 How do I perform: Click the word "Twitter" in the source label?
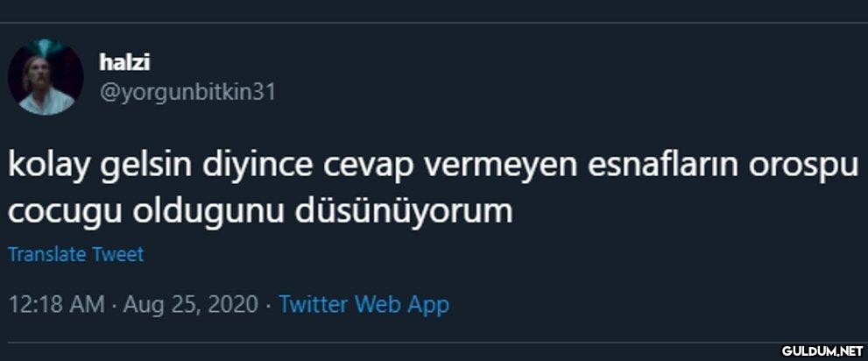click(313, 304)
